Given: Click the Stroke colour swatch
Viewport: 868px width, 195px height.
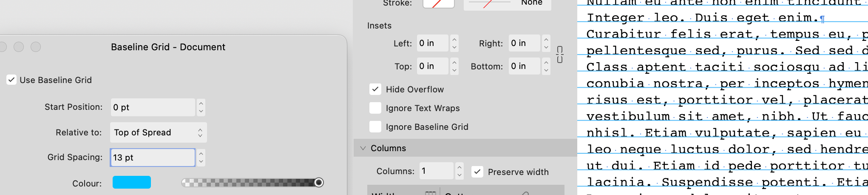Looking at the screenshot, I should point(439,4).
